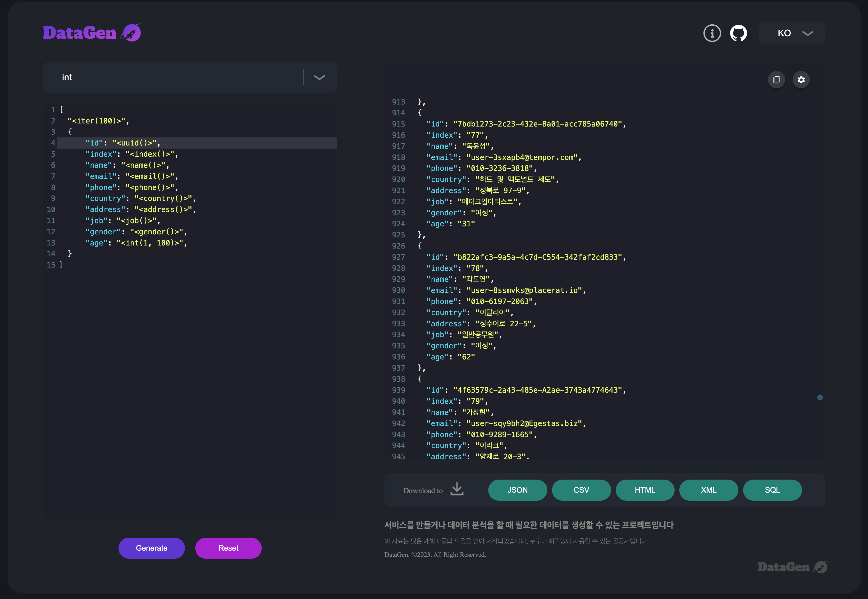
Task: Click the DataGen logo in header
Action: [92, 33]
